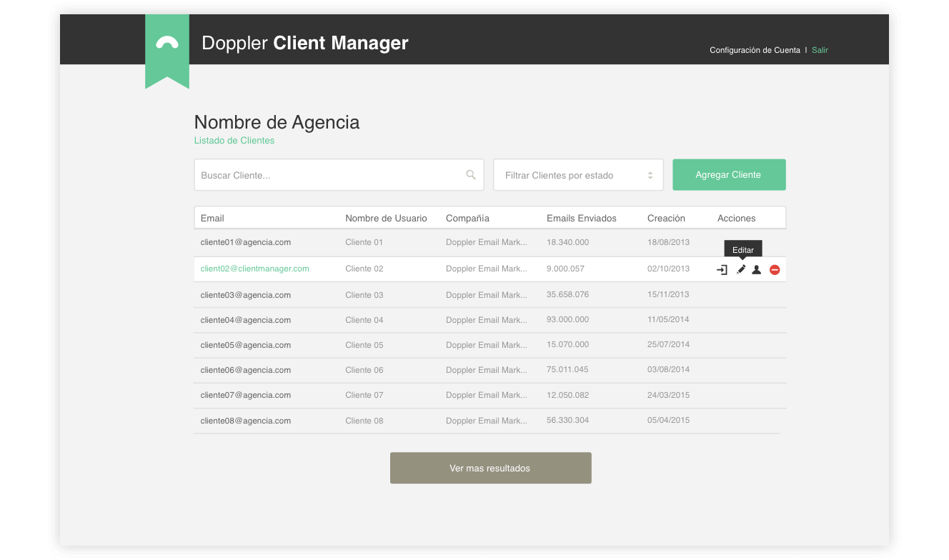The height and width of the screenshot is (560, 949).
Task: Click the creation date 03/08/2014
Action: point(669,369)
